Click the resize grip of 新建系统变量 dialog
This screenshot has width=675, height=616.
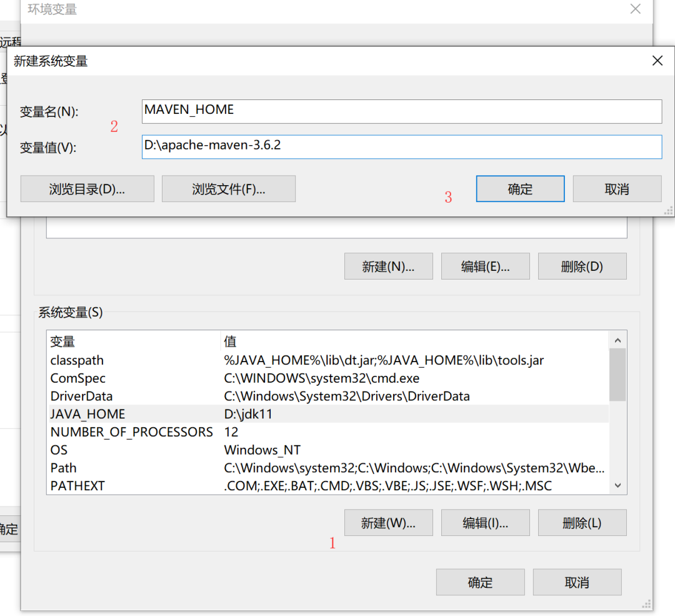[x=669, y=211]
